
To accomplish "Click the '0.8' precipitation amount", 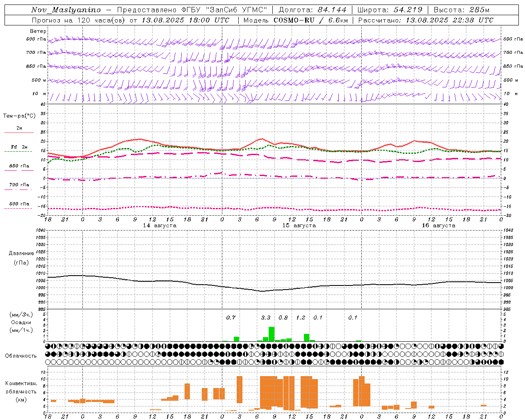I will [x=283, y=317].
